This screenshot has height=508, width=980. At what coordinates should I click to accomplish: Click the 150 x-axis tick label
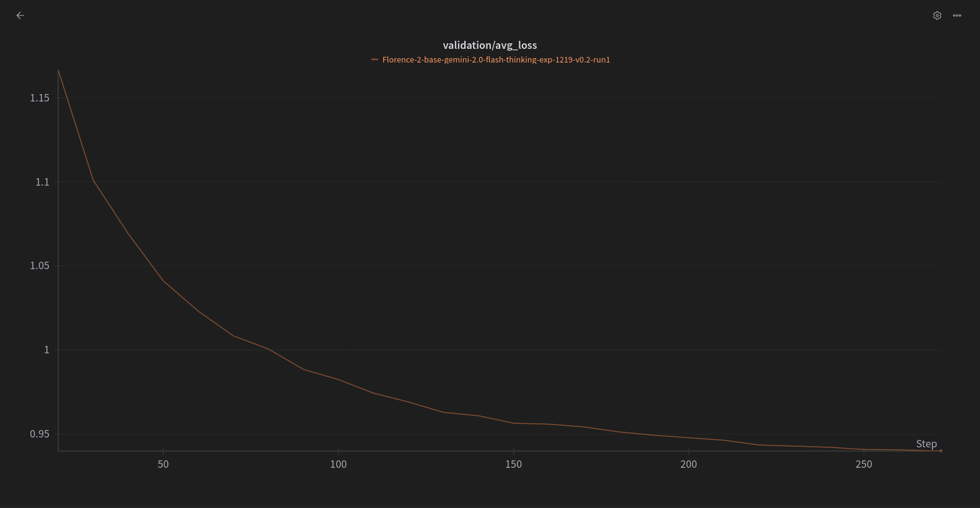[x=513, y=464]
